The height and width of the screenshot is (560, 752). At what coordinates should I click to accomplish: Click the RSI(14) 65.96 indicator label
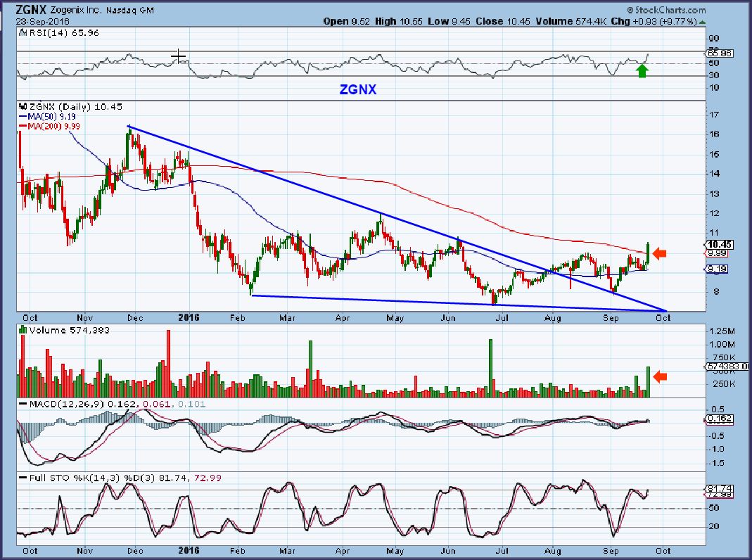click(x=64, y=33)
